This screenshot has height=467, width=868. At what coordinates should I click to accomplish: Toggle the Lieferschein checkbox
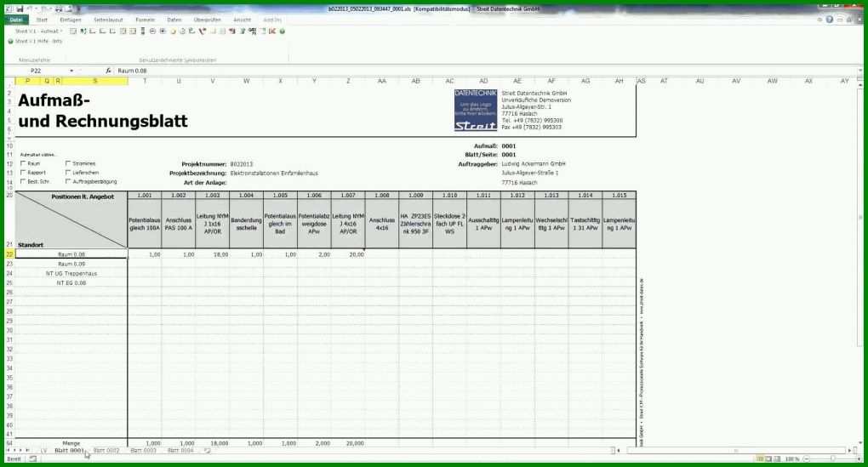point(68,173)
